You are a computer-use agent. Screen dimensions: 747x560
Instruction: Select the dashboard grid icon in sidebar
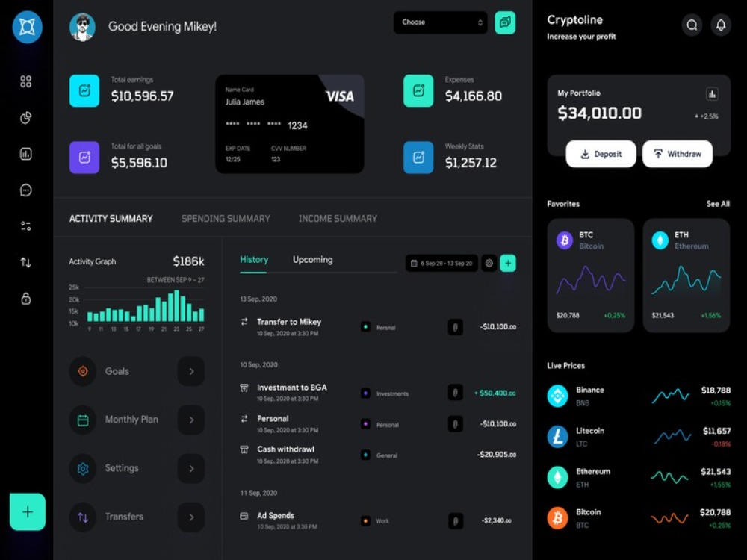[x=25, y=81]
